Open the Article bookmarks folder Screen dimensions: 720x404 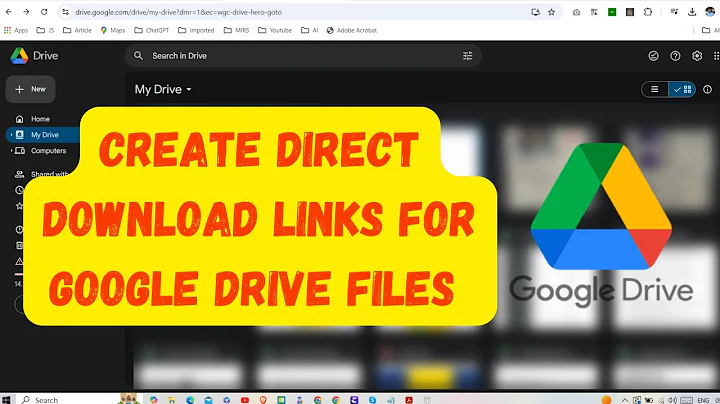(77, 30)
